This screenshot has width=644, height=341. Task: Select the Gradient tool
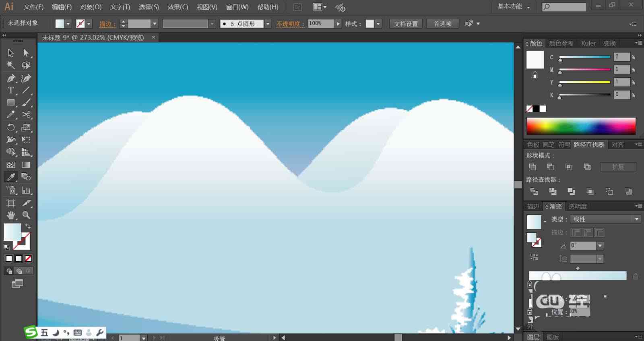tap(26, 165)
